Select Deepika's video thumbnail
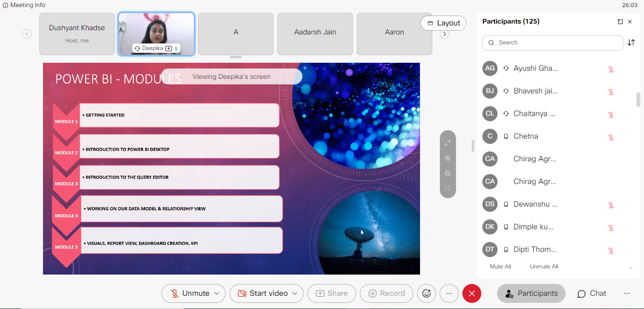 coord(156,34)
